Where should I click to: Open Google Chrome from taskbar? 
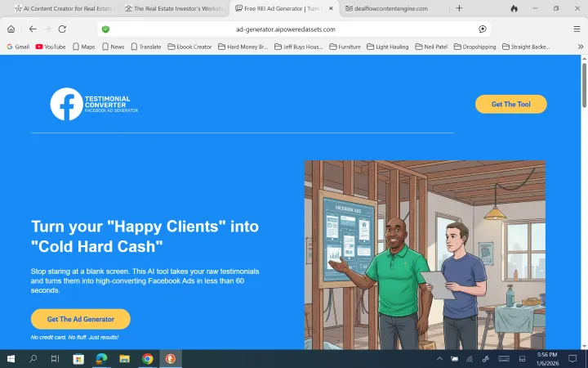pyautogui.click(x=147, y=359)
